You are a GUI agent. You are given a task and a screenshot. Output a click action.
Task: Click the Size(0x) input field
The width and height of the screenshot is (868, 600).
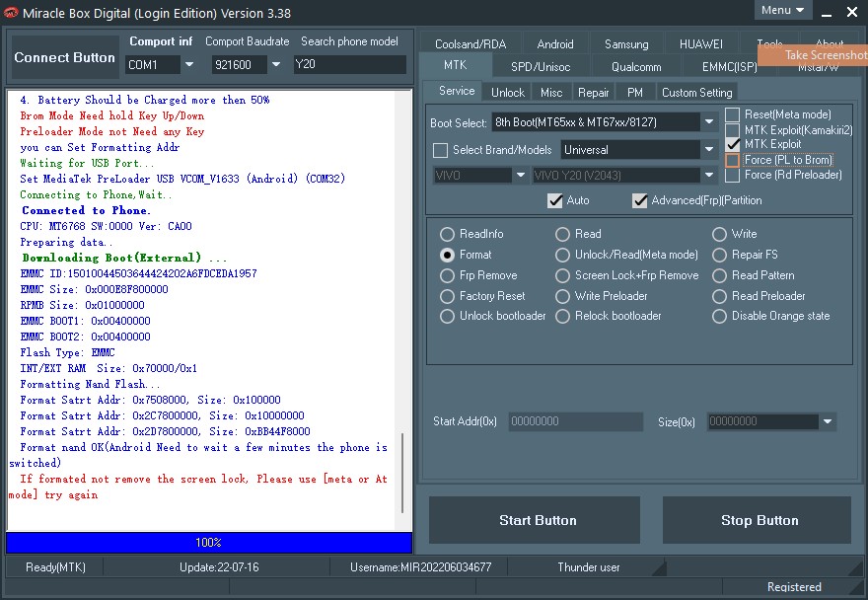[x=762, y=421]
